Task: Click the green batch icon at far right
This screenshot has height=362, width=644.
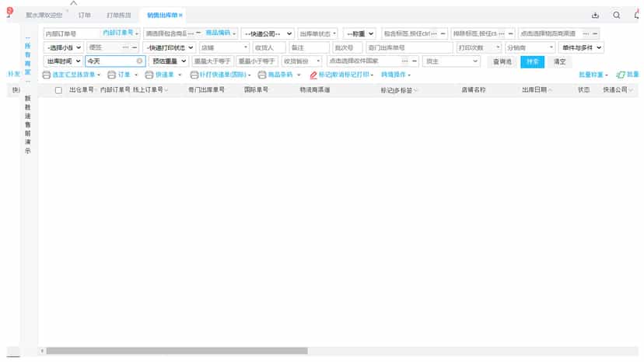Action: [x=621, y=75]
